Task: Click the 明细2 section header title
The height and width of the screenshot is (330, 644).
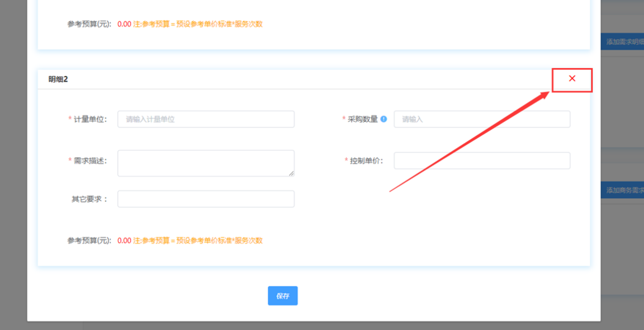Action: tap(58, 79)
